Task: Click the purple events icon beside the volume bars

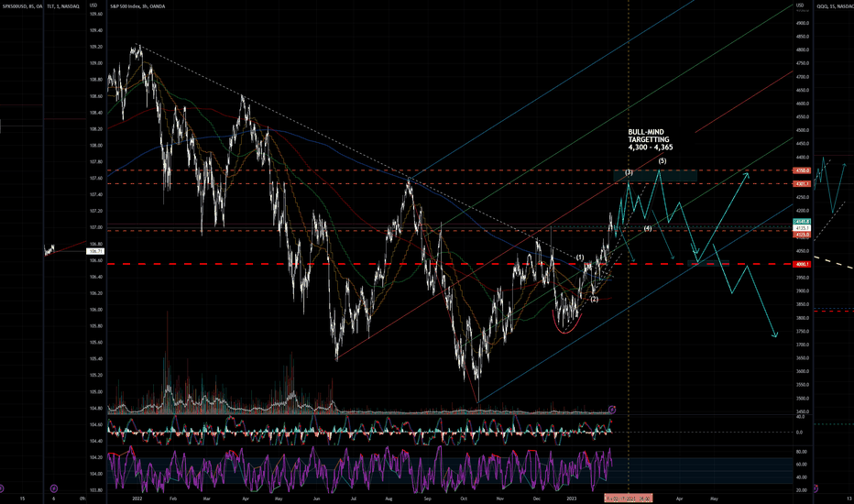Action: point(611,410)
